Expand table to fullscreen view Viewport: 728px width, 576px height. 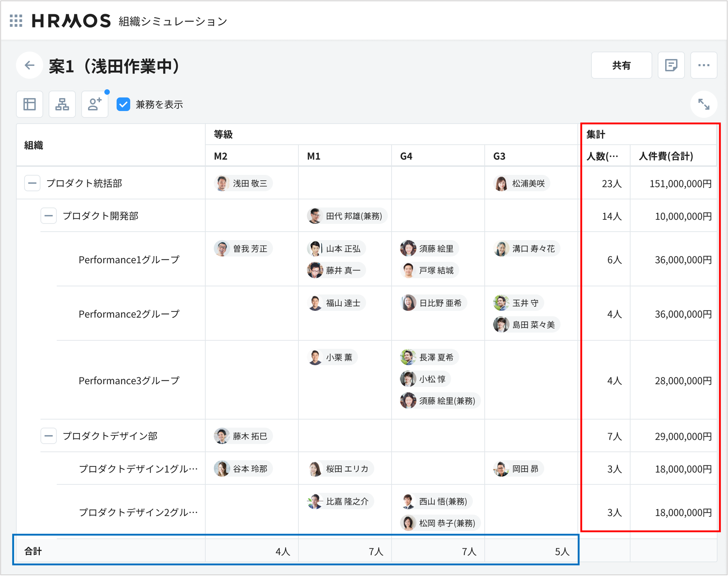pos(703,104)
